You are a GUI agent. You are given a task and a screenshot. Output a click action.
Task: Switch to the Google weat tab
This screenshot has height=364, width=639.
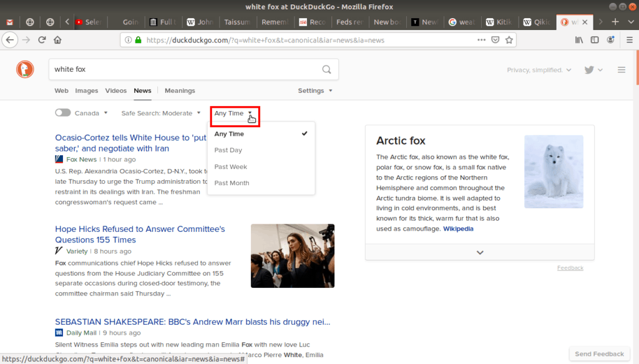click(462, 22)
